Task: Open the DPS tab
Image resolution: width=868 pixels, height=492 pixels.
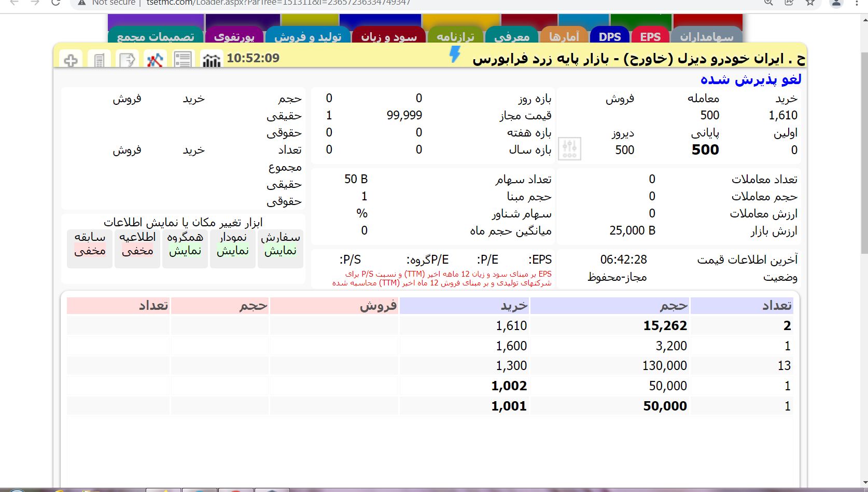Action: (x=609, y=36)
